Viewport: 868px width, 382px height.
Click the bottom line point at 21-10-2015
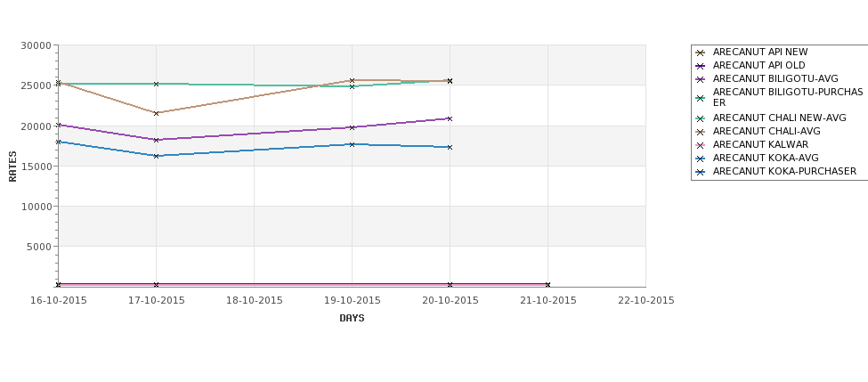[x=548, y=285]
